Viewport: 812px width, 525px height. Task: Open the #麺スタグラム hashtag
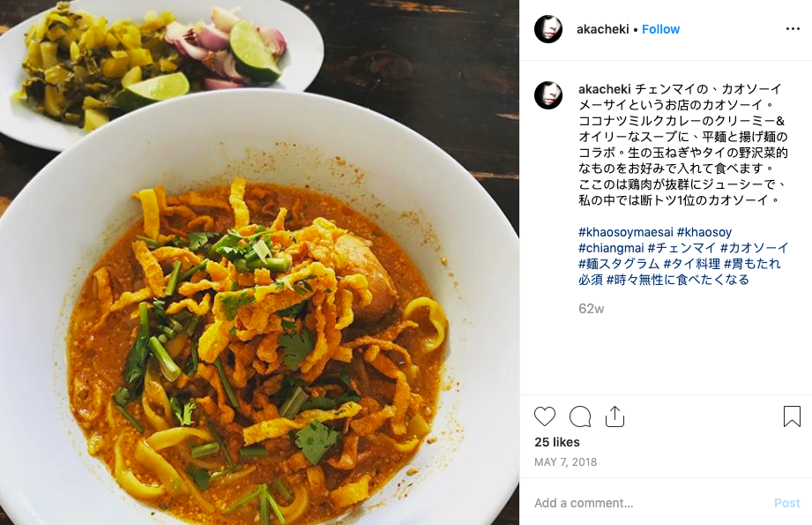click(619, 264)
